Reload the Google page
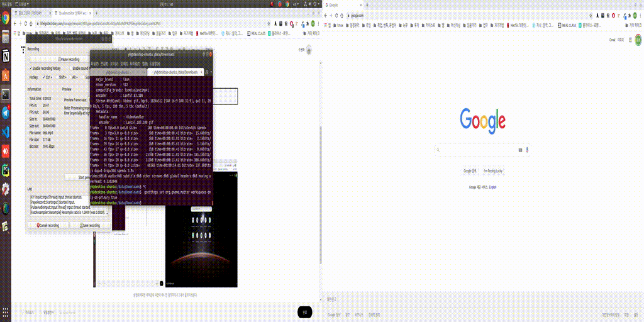Screen dimensions: 644x322 point(337,15)
